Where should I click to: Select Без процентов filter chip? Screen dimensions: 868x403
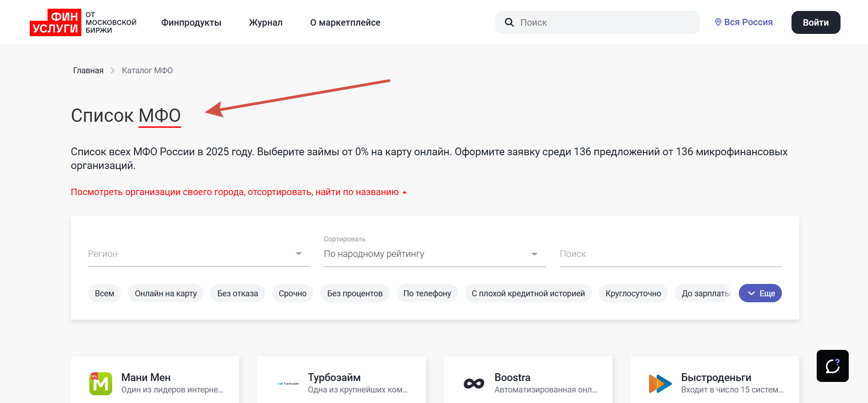click(x=355, y=294)
